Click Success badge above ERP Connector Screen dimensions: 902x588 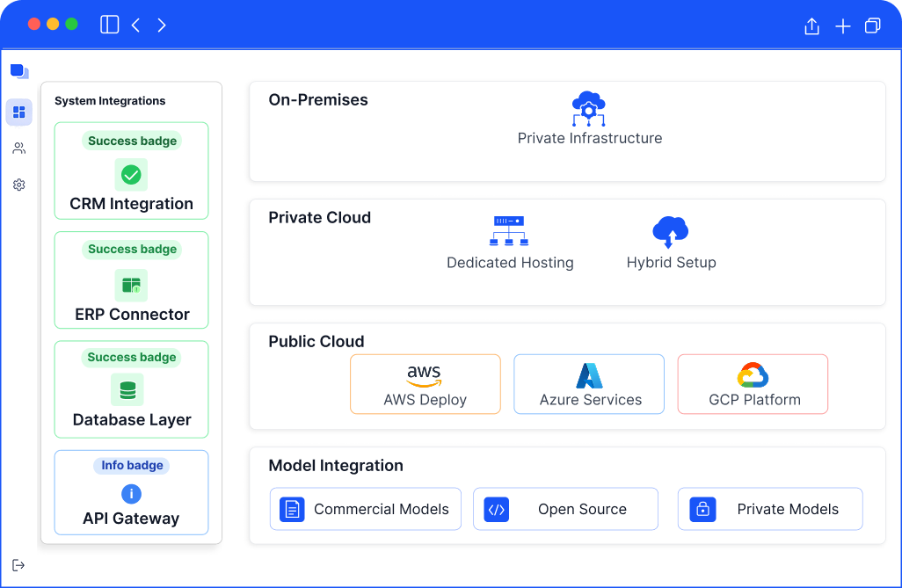pyautogui.click(x=132, y=249)
